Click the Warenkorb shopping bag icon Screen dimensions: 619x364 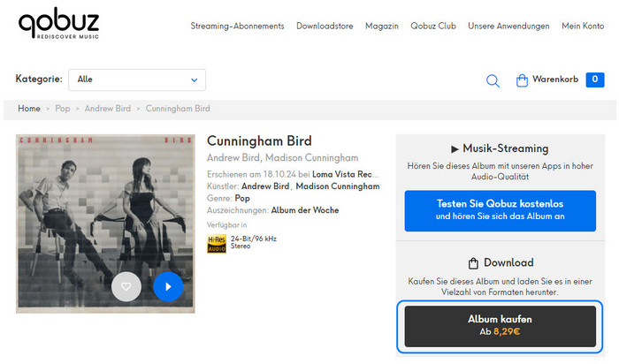[x=522, y=80]
